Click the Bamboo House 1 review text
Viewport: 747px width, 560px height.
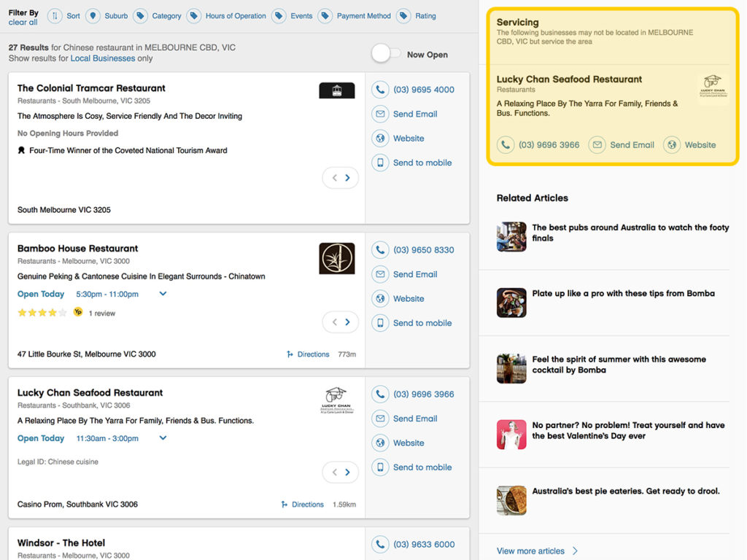[102, 314]
